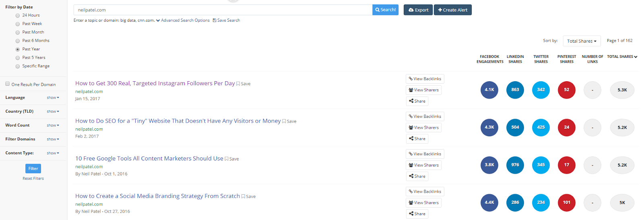
Task: Open the Social Media Branding Strategy article
Action: (x=157, y=196)
